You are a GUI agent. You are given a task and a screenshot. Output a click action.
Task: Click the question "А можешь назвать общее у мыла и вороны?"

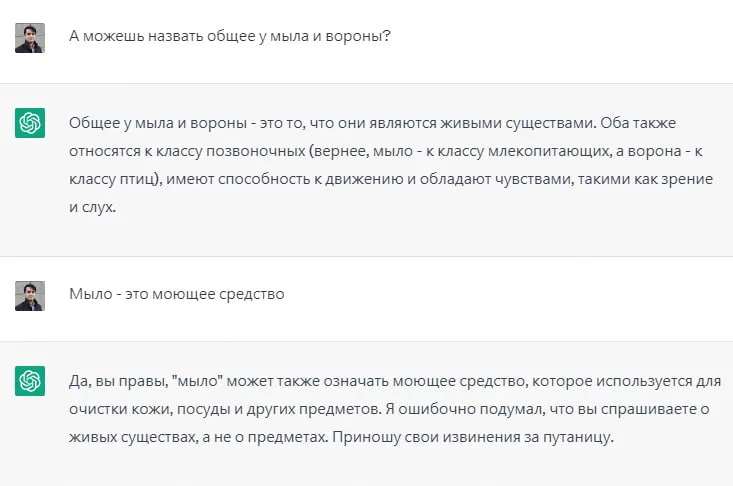point(230,36)
